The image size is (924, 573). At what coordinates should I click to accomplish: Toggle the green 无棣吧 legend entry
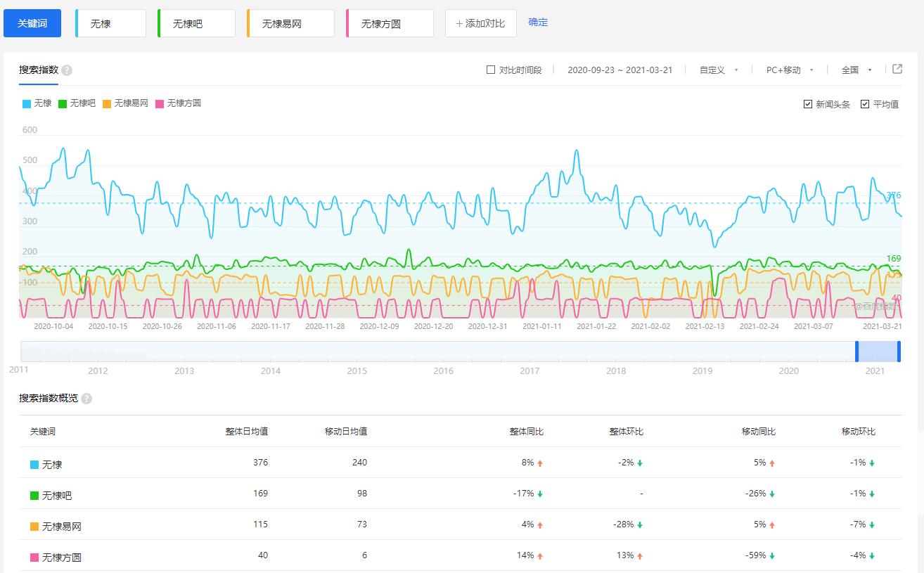pyautogui.click(x=77, y=103)
